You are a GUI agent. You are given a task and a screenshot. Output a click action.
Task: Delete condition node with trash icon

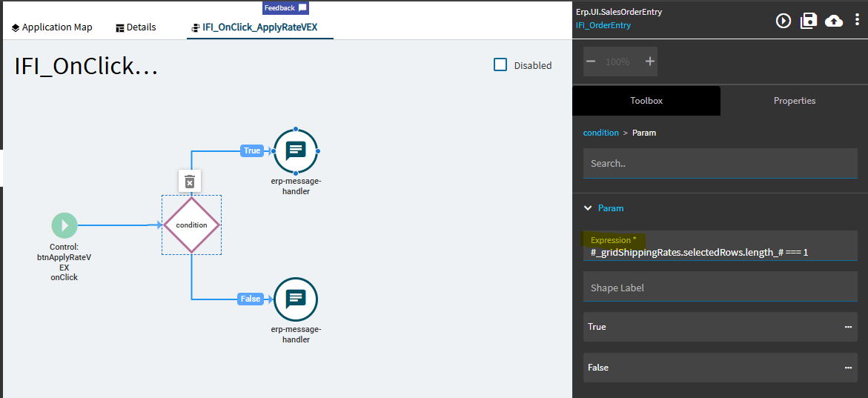[189, 181]
